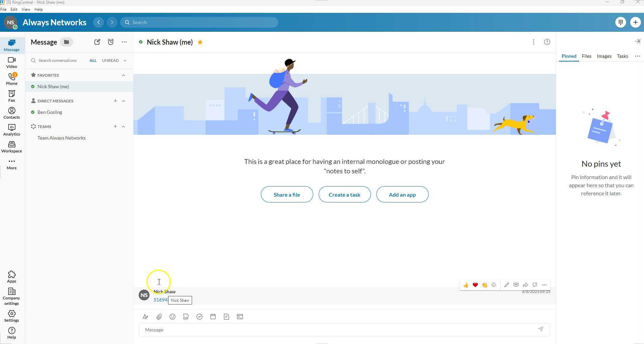Switch to the Images tab

(x=604, y=56)
